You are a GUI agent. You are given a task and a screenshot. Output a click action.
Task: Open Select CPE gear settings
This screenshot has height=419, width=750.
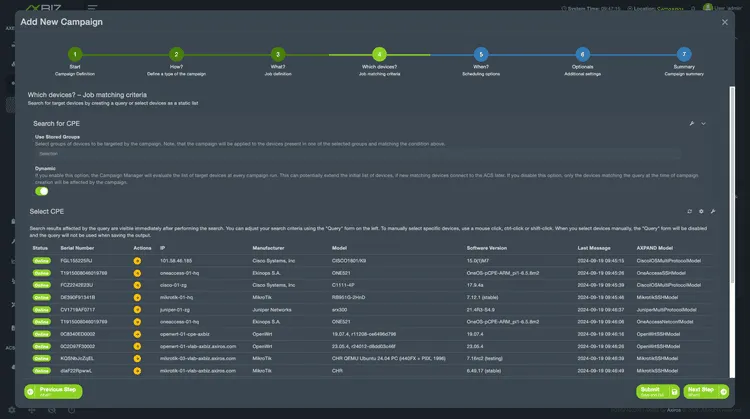[x=701, y=212]
